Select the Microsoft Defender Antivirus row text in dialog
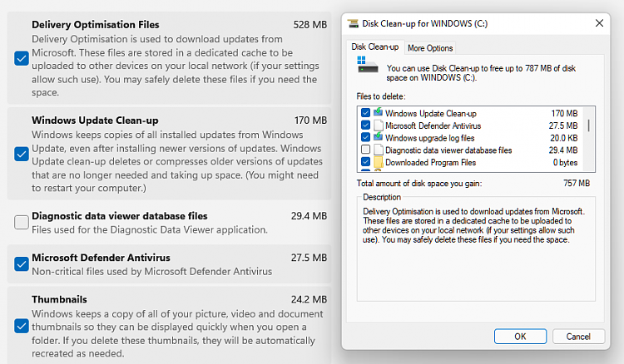Viewport: 624px width, 364px height. tap(433, 126)
